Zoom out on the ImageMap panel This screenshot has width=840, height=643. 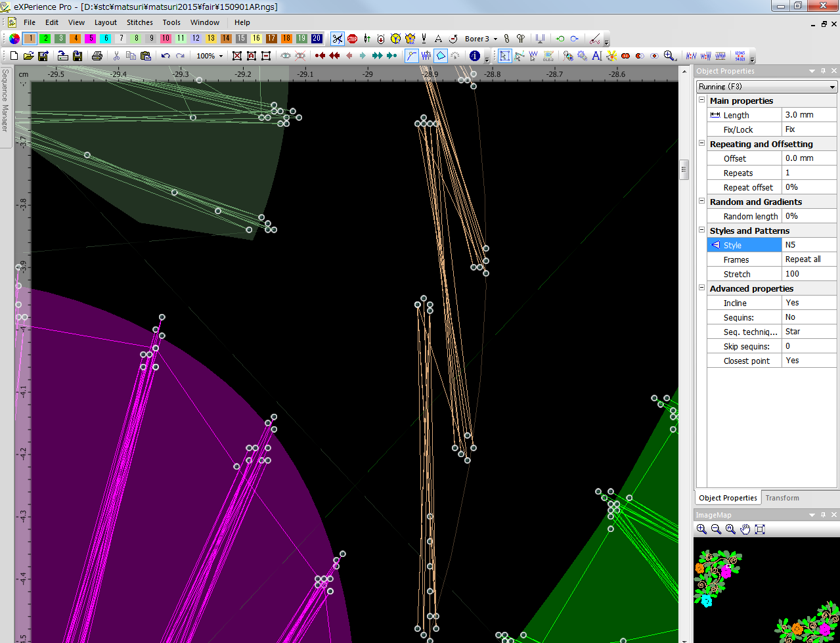[717, 529]
